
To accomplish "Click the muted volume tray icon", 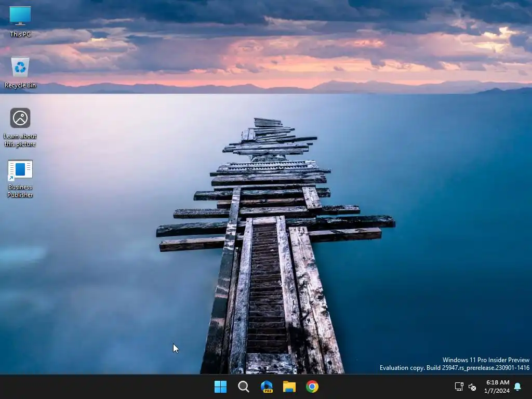I will pos(472,387).
